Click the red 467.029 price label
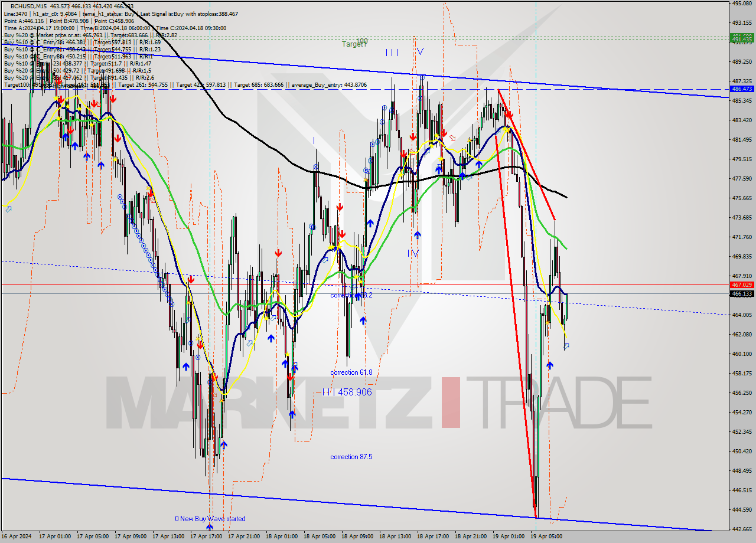The width and height of the screenshot is (756, 543). [742, 284]
